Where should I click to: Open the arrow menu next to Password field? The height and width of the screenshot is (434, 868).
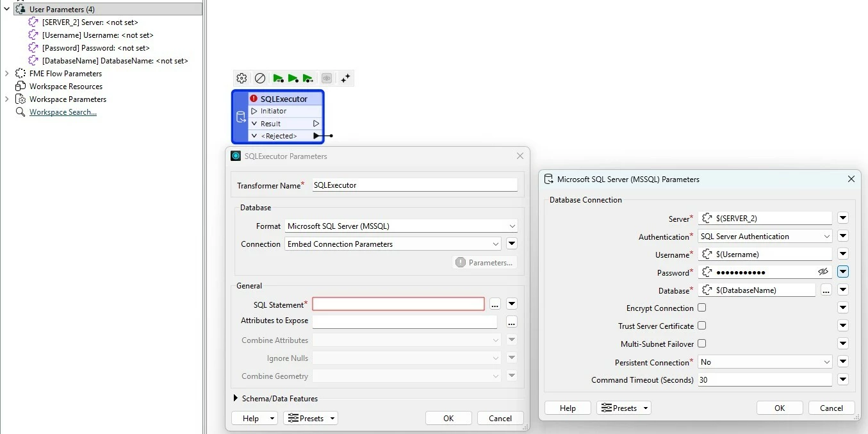[x=843, y=272]
